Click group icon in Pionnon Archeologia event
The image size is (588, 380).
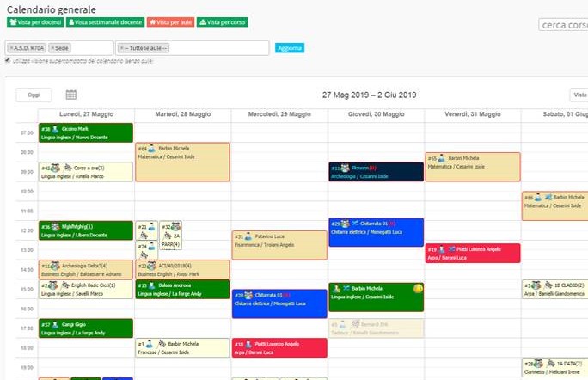click(346, 168)
